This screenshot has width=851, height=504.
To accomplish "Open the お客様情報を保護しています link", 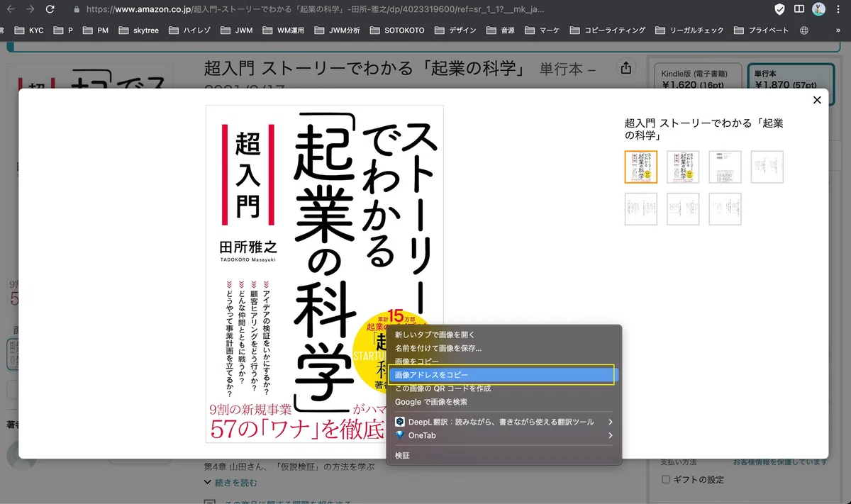I will 780,462.
